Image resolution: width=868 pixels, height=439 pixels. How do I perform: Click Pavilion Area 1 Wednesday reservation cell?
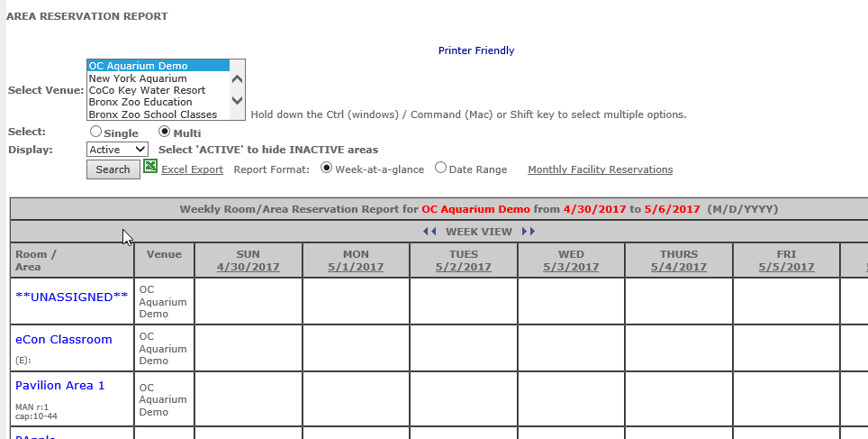[571, 399]
